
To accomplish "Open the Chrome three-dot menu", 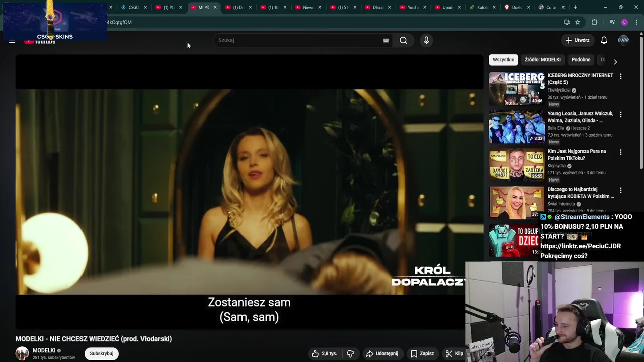I will tap(637, 22).
